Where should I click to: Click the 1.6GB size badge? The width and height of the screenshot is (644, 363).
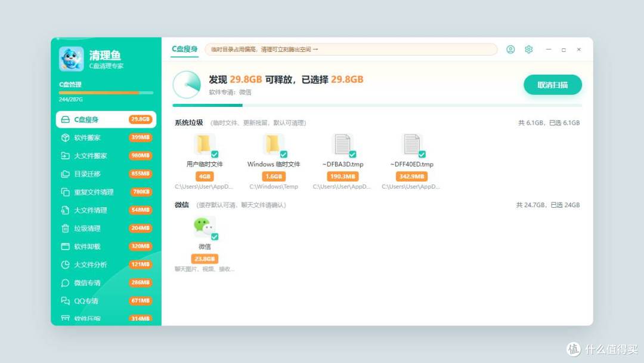tap(273, 176)
